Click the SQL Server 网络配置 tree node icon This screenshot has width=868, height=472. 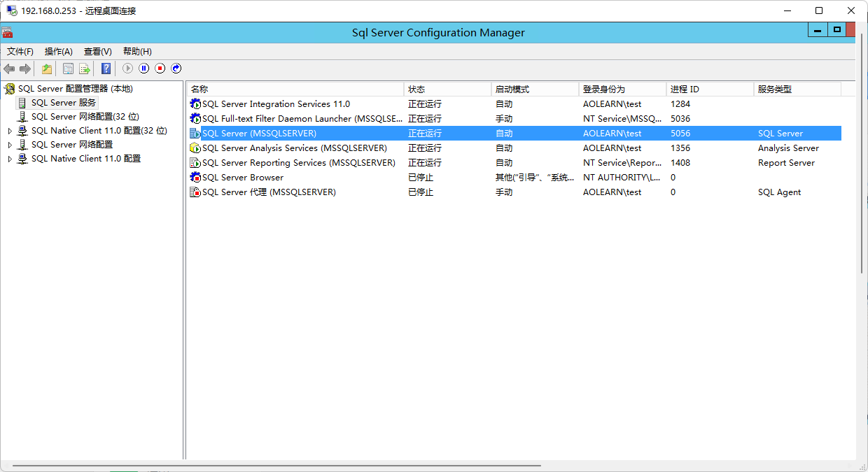(22, 145)
